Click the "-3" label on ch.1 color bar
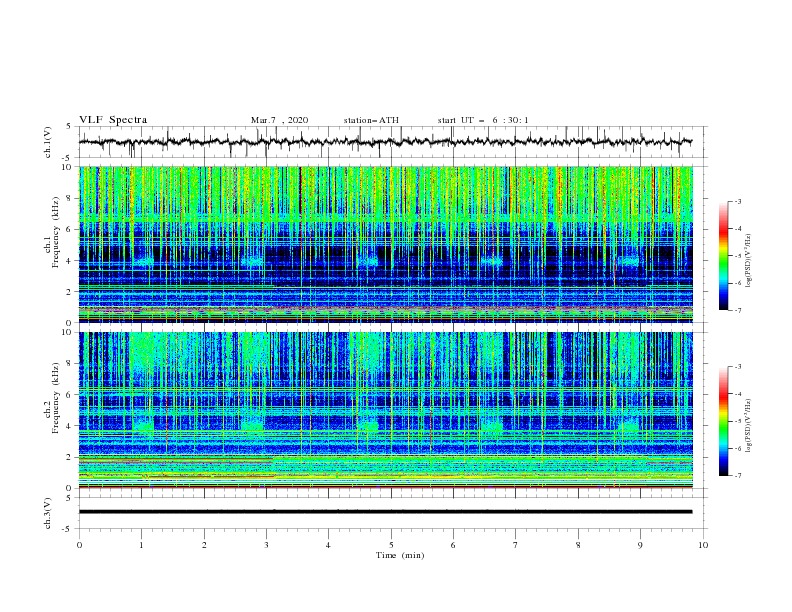Viewport: 792px width, 612px height. (738, 201)
